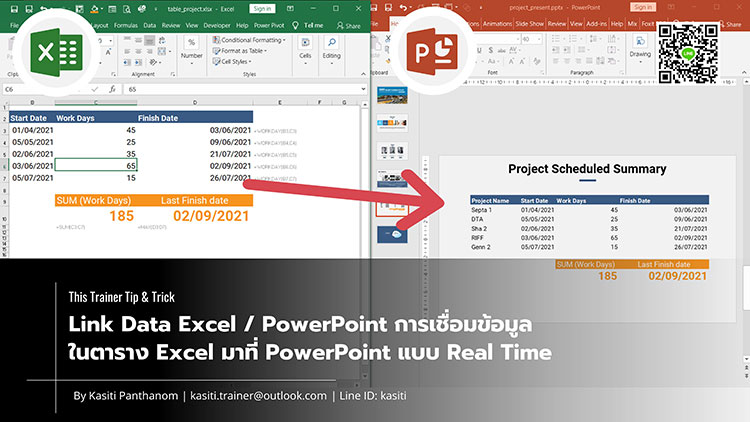Open the Slide Show tab in PowerPoint
The width and height of the screenshot is (750, 422).
[529, 23]
